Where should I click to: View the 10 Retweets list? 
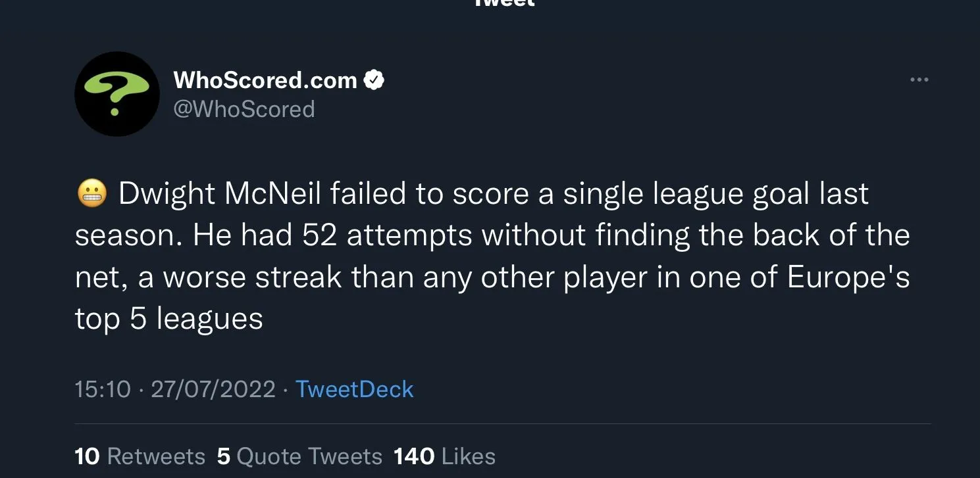pyautogui.click(x=140, y=456)
